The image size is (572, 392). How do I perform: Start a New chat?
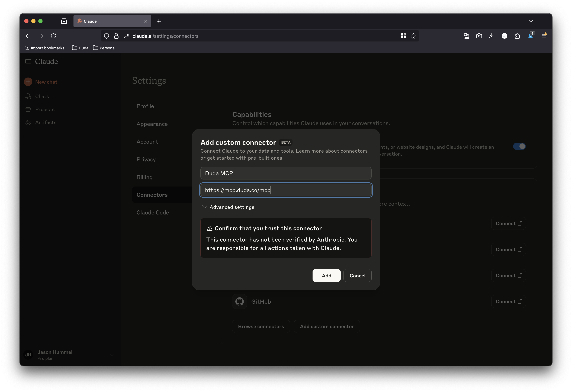(41, 82)
